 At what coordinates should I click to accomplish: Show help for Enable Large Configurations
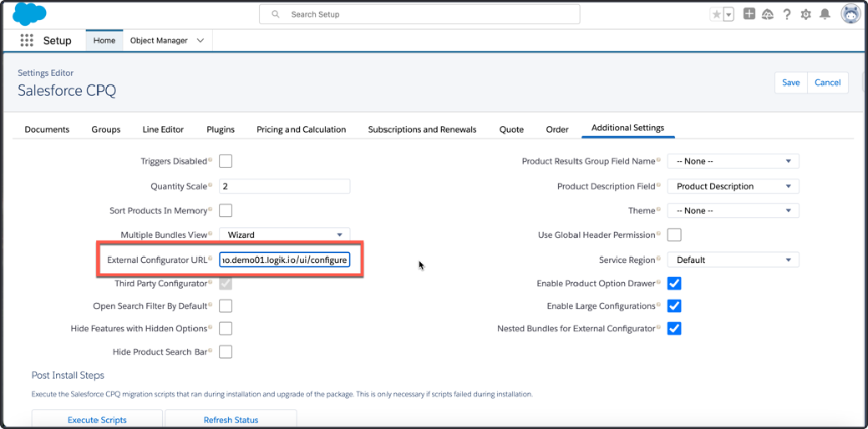(659, 305)
